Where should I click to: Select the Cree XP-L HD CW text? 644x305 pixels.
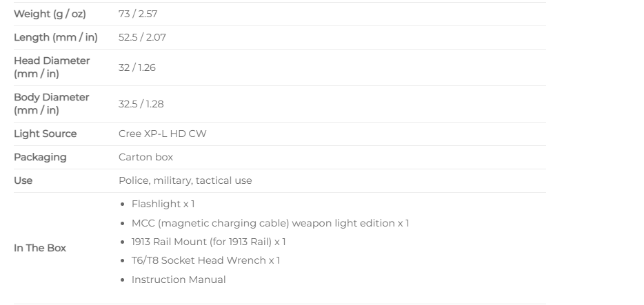(162, 134)
